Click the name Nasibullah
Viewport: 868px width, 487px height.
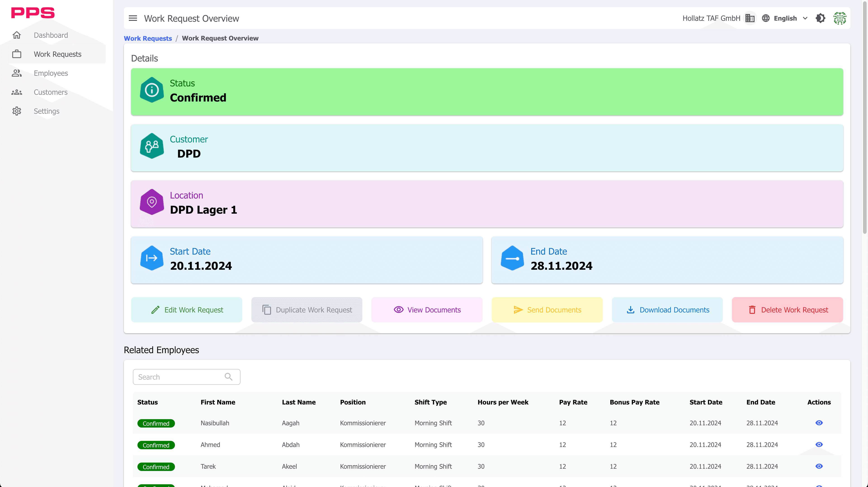pos(215,423)
